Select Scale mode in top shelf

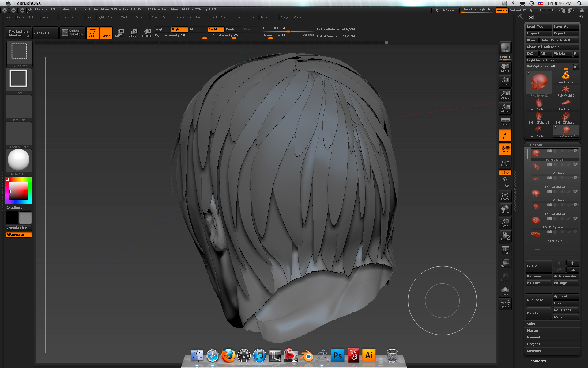pyautogui.click(x=133, y=33)
